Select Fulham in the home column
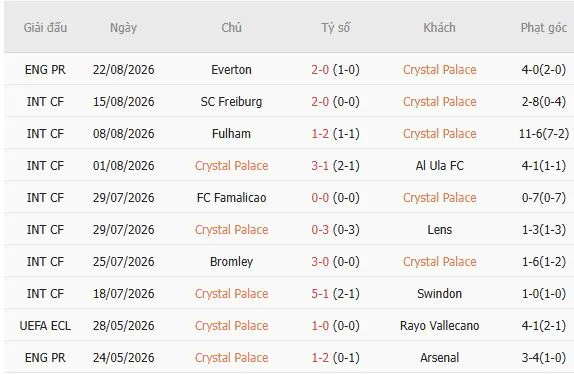Viewport: 574px width, 374px height. coord(231,134)
